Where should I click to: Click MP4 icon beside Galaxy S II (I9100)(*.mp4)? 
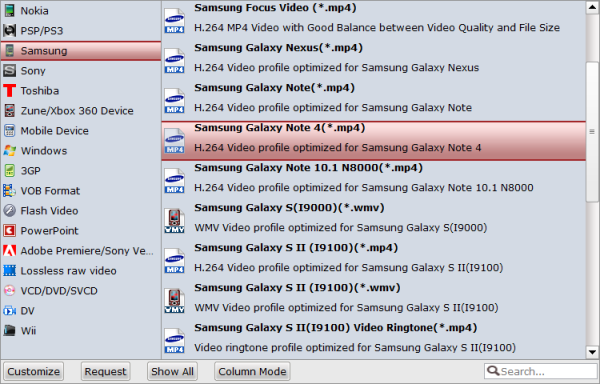[174, 261]
